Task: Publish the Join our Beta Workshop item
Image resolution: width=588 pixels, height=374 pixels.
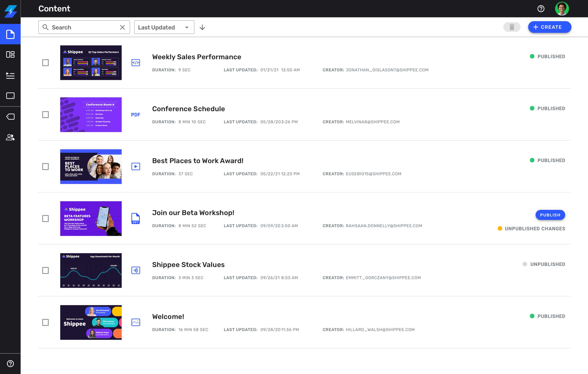Action: pyautogui.click(x=550, y=215)
